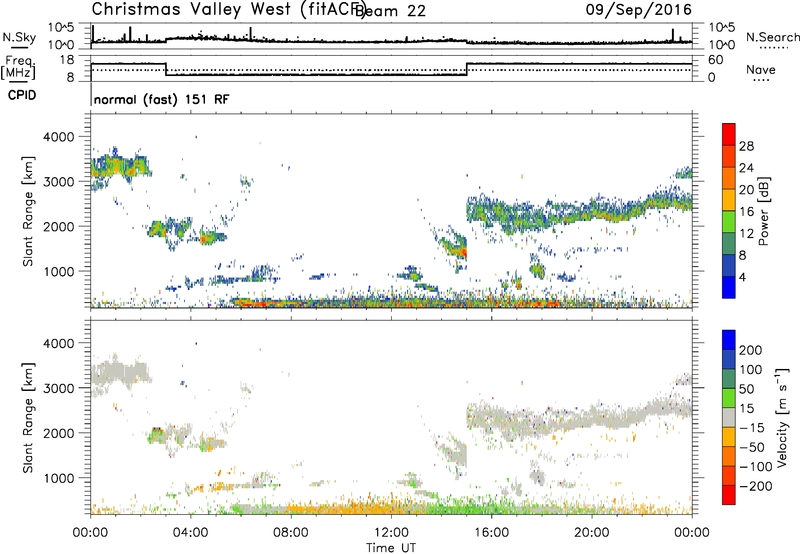800x554 pixels.
Task: Click the 'Velocity [m s-1]' colorbar label
Action: point(782,417)
